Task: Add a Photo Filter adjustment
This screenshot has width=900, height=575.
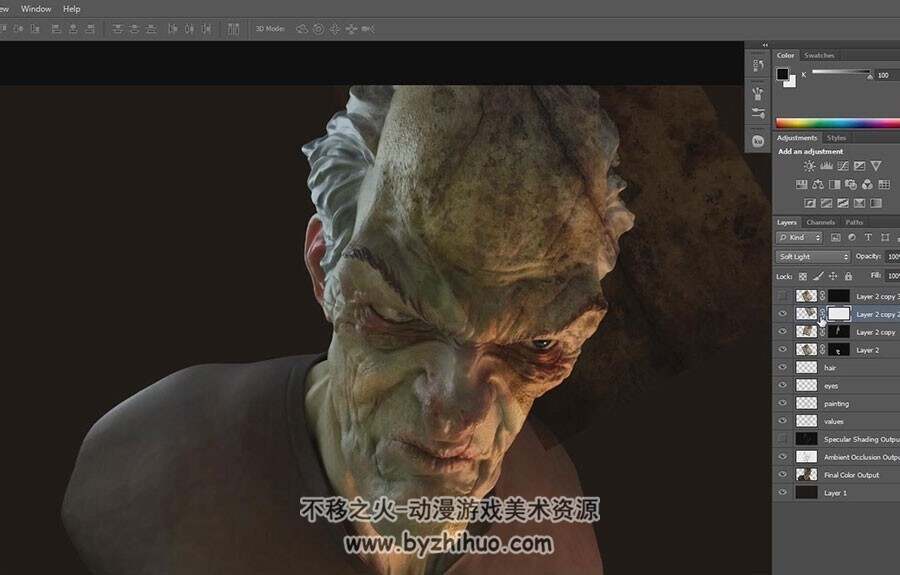Action: coord(851,185)
